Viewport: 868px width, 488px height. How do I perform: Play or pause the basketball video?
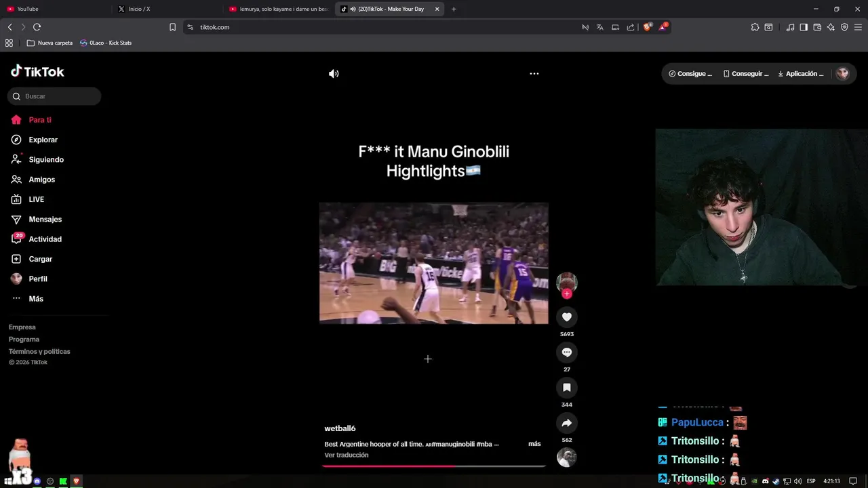(433, 263)
